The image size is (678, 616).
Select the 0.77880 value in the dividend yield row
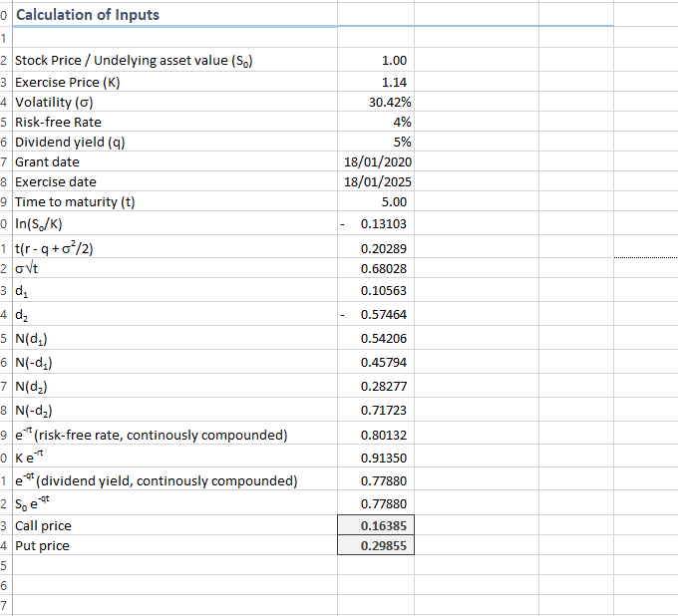point(376,479)
